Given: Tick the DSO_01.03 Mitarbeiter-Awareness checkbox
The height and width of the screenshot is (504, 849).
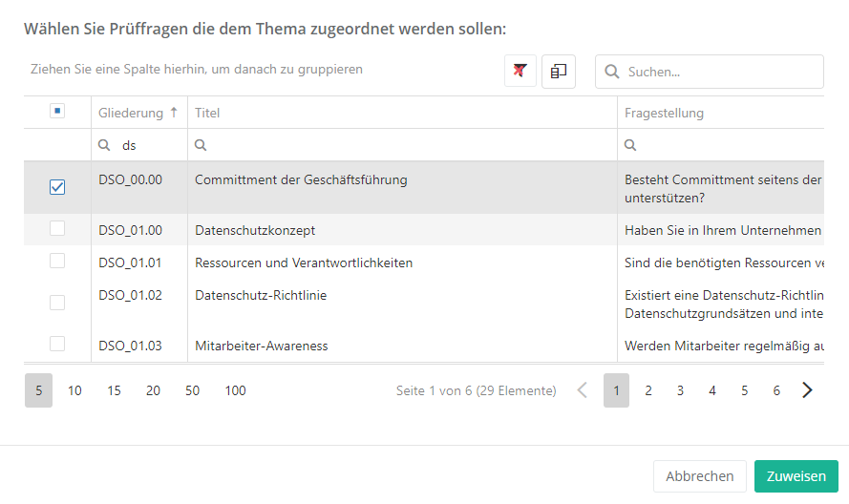Looking at the screenshot, I should [57, 345].
